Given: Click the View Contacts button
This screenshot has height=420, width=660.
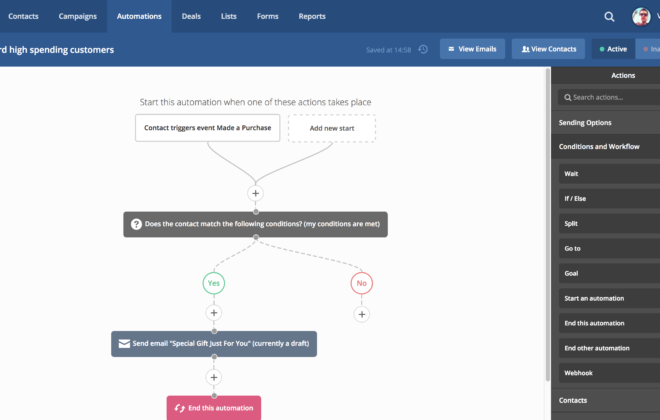Looking at the screenshot, I should click(x=548, y=49).
